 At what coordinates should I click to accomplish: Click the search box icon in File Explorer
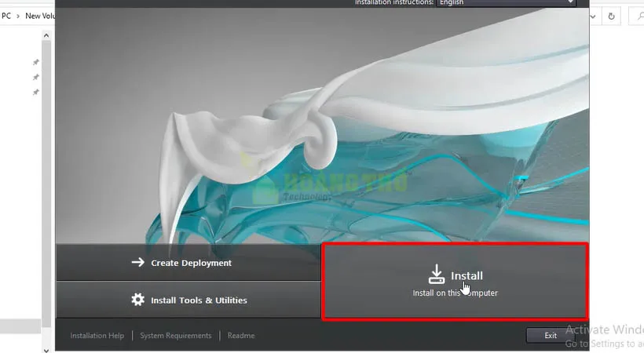640,16
